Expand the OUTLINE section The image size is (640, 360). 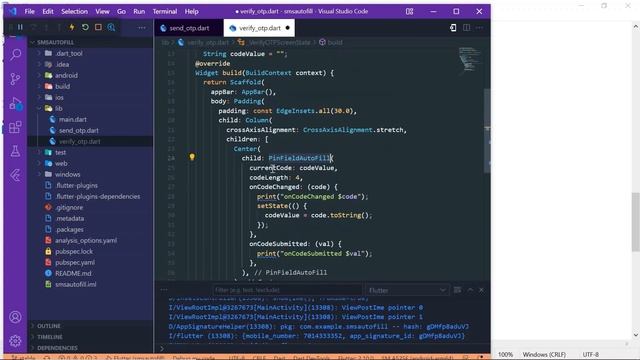49,326
